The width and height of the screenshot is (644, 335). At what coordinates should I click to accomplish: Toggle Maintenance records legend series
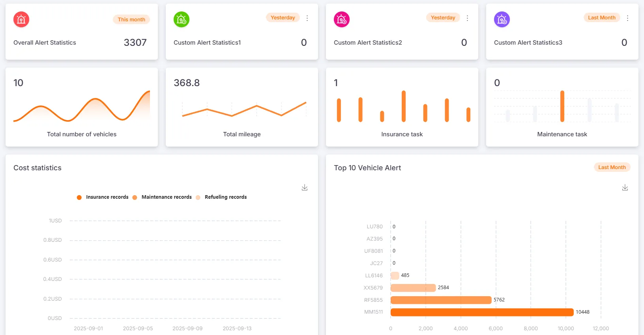point(162,197)
